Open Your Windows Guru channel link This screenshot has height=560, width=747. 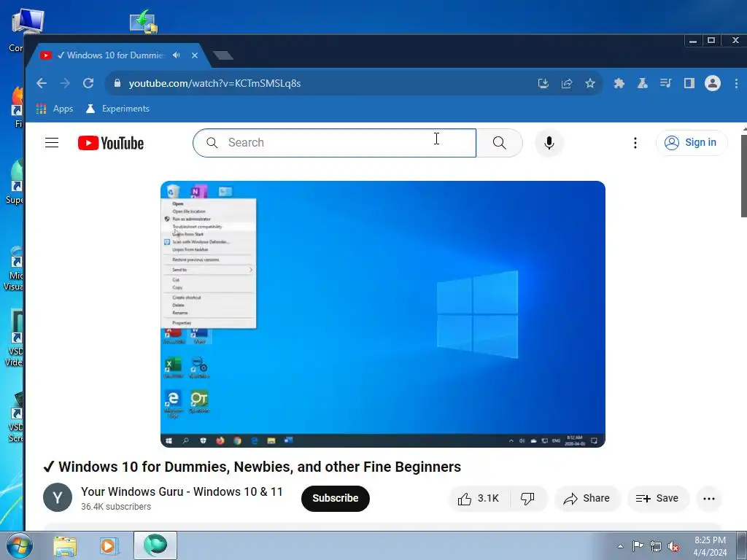(x=182, y=492)
